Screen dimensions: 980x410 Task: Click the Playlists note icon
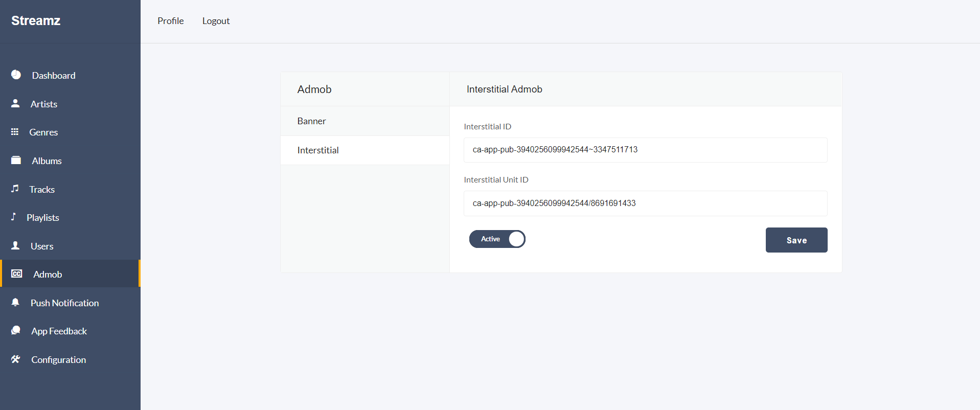pyautogui.click(x=14, y=217)
